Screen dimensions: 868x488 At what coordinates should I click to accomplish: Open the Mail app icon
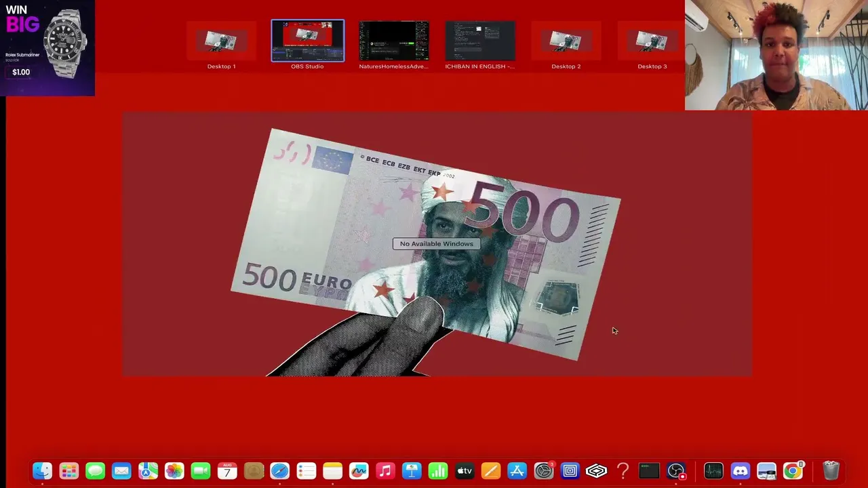click(121, 471)
